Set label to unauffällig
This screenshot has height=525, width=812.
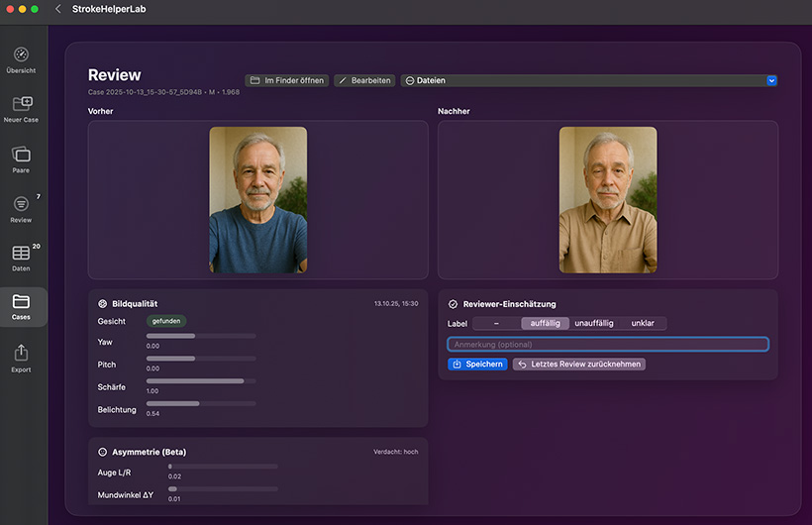click(594, 323)
